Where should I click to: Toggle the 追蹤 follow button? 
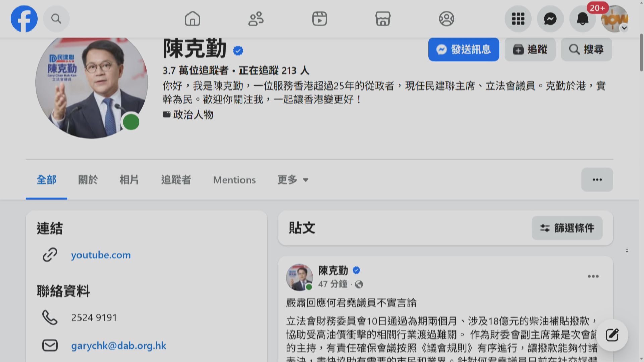(530, 50)
